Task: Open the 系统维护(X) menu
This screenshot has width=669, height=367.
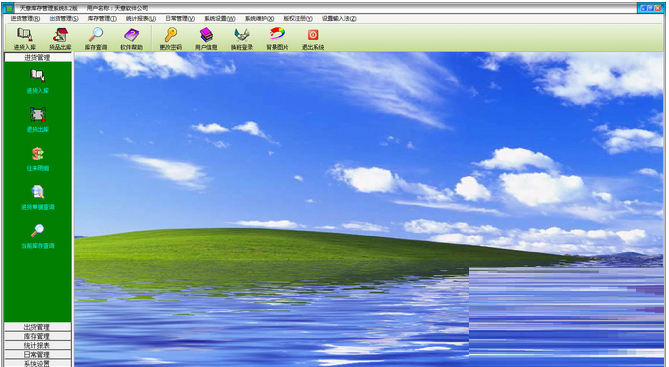Action: [x=259, y=18]
